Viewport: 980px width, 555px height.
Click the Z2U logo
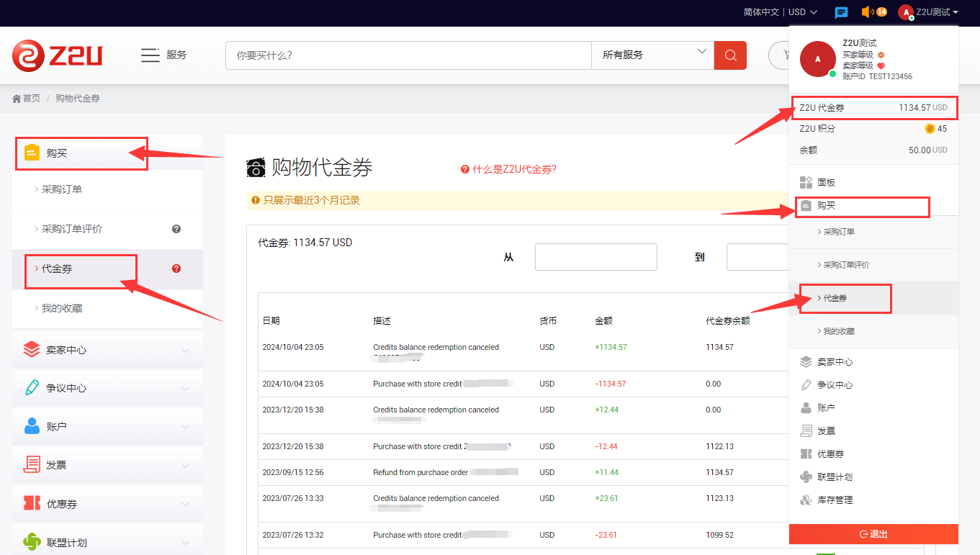[x=57, y=55]
